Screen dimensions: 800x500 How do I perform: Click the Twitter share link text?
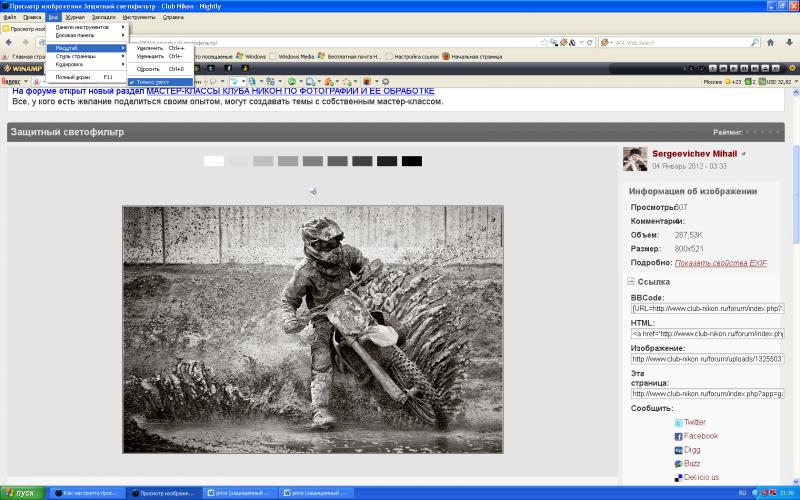694,422
